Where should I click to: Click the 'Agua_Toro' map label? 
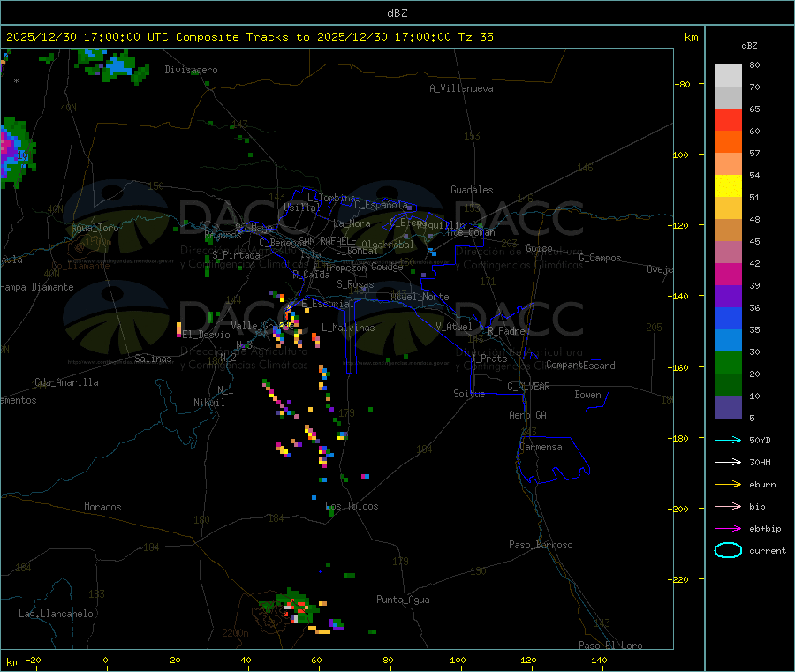click(95, 228)
